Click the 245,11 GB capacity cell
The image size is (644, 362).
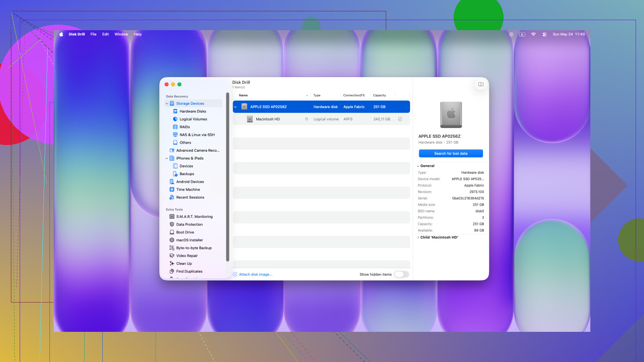(x=382, y=119)
